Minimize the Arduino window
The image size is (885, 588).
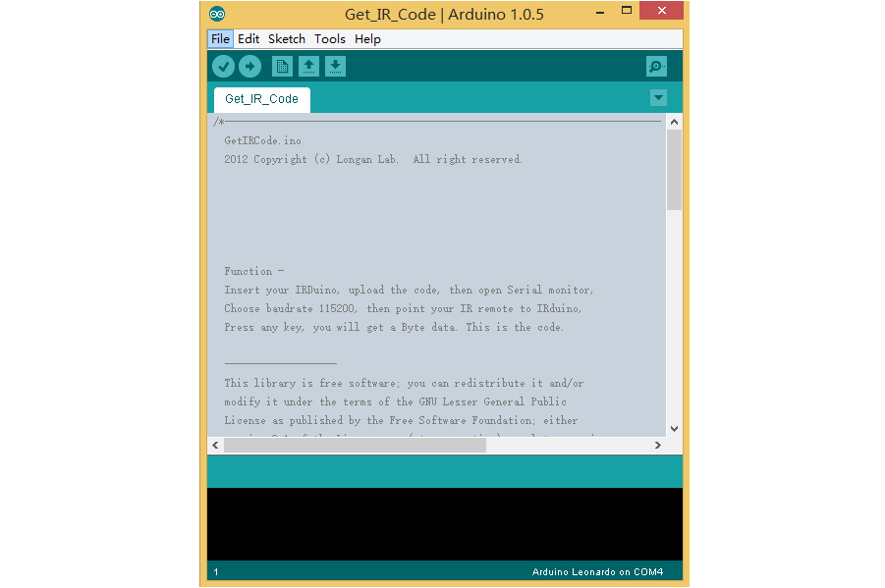click(x=600, y=11)
